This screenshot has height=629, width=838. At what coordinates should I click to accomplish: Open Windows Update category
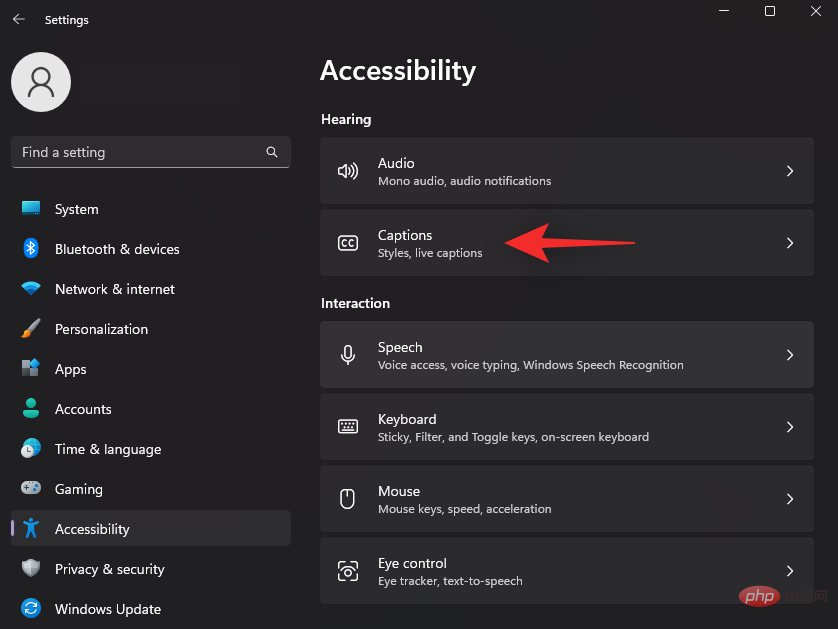pos(151,609)
